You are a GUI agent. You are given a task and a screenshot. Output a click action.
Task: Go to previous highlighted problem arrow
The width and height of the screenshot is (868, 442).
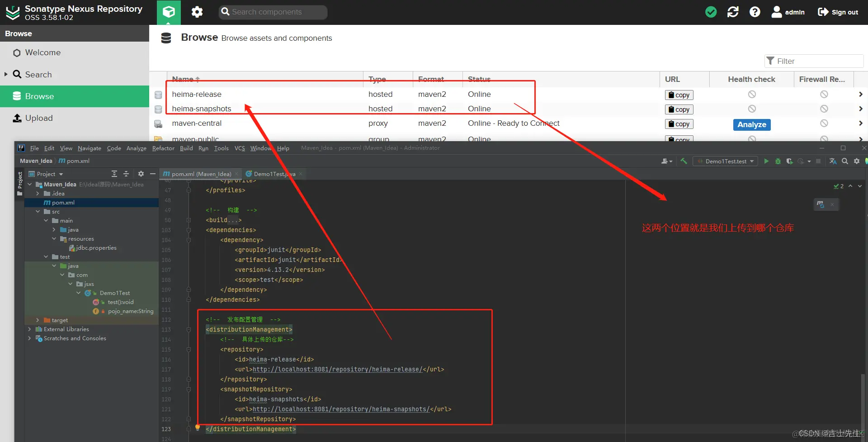850,186
